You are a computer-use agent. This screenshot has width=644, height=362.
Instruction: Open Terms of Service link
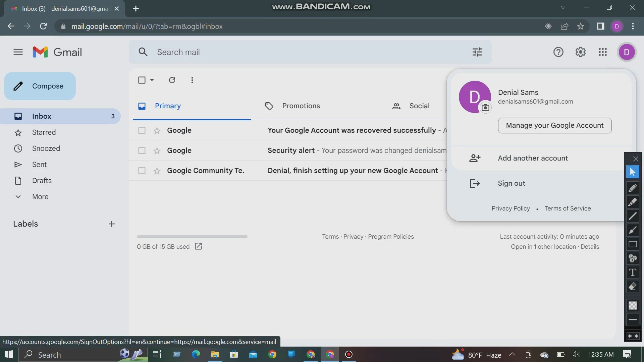tap(568, 208)
